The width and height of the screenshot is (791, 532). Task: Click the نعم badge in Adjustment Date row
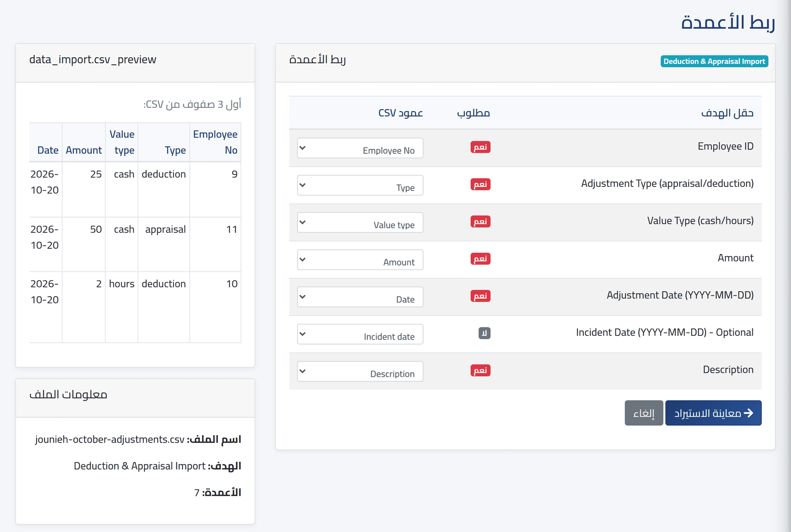(x=481, y=296)
